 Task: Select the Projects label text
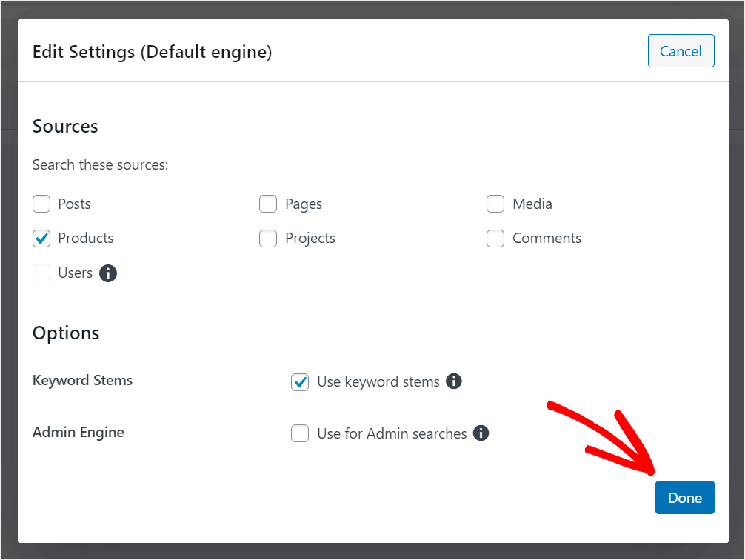tap(310, 239)
